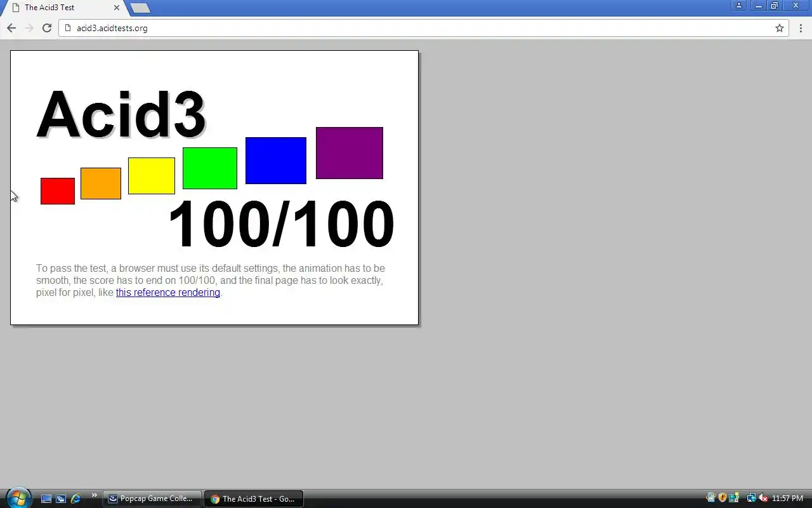Select The Acid3 Test taskbar button
The width and height of the screenshot is (812, 508).
tap(254, 499)
